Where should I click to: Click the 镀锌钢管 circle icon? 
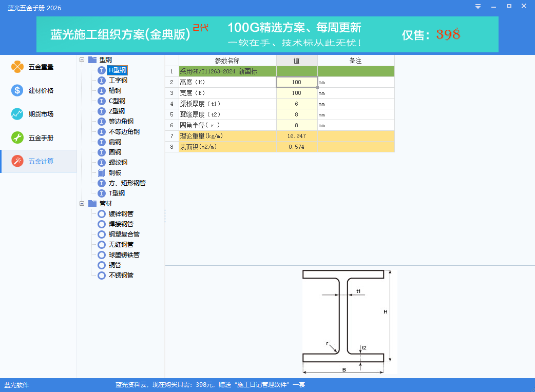[x=101, y=214]
